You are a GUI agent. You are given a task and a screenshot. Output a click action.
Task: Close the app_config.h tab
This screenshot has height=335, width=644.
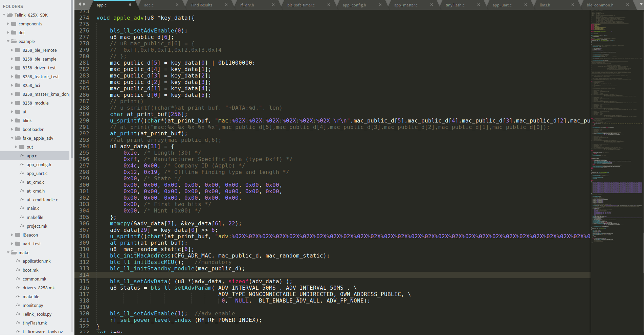tap(380, 5)
